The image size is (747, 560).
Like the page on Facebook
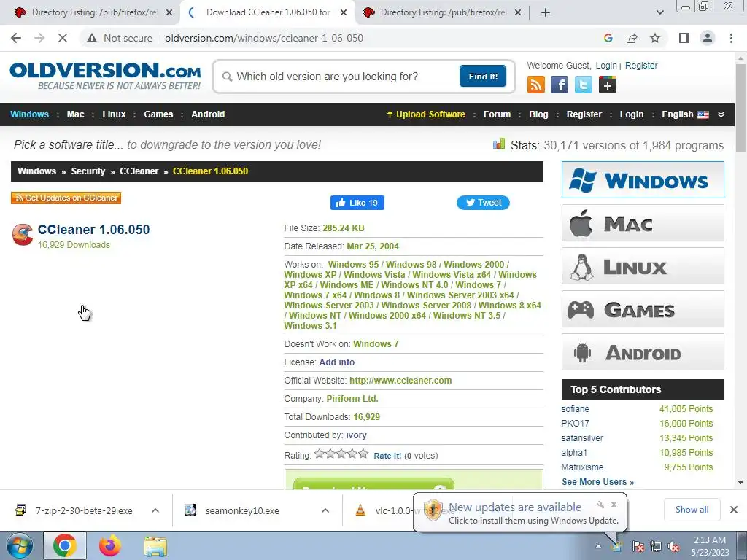pyautogui.click(x=357, y=203)
